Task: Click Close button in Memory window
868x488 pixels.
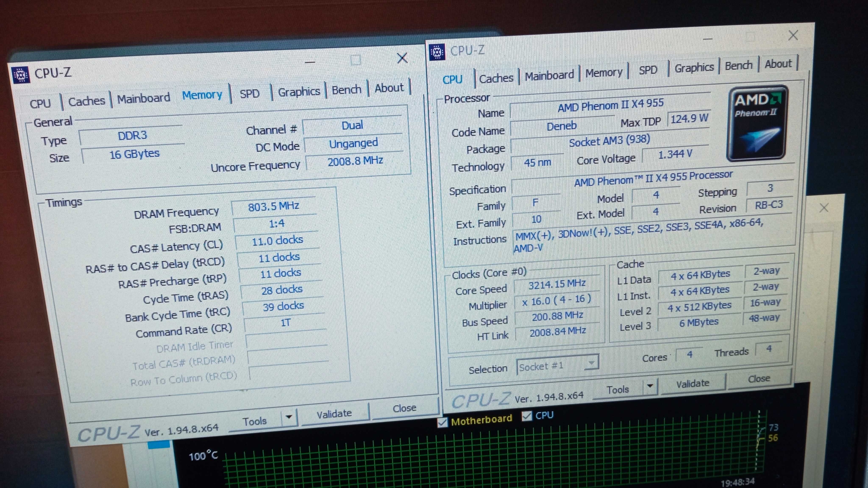Action: (404, 408)
